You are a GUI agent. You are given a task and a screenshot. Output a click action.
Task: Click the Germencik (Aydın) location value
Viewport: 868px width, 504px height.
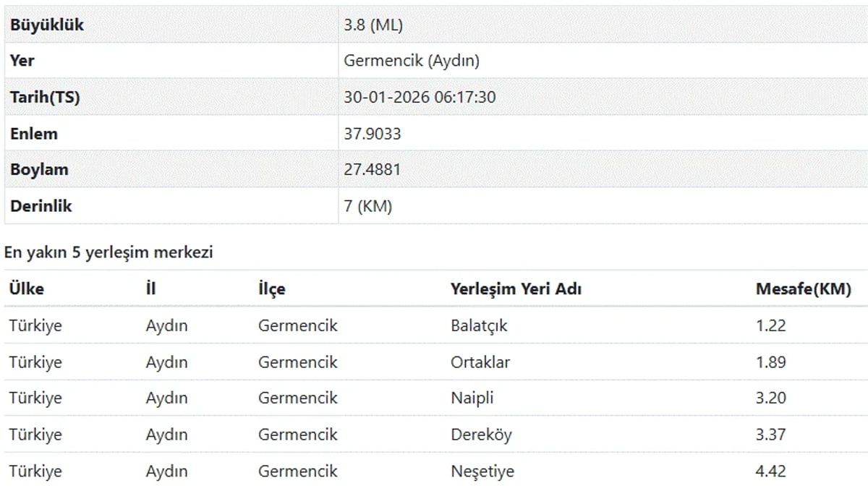[412, 61]
